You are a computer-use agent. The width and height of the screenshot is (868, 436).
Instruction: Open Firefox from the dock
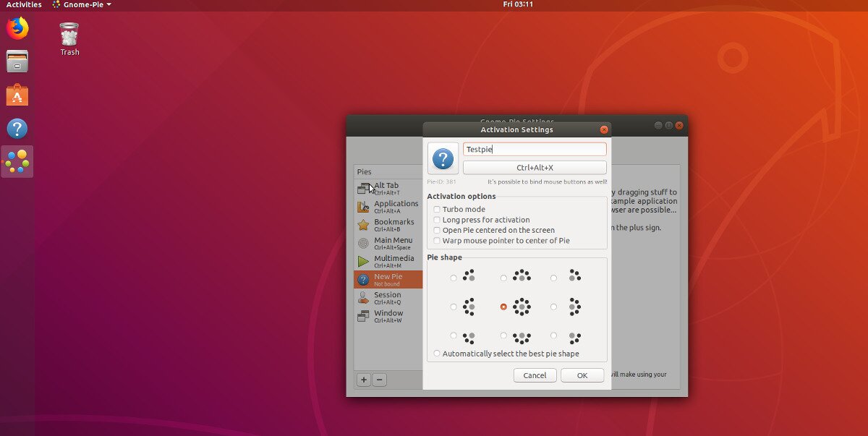(17, 28)
